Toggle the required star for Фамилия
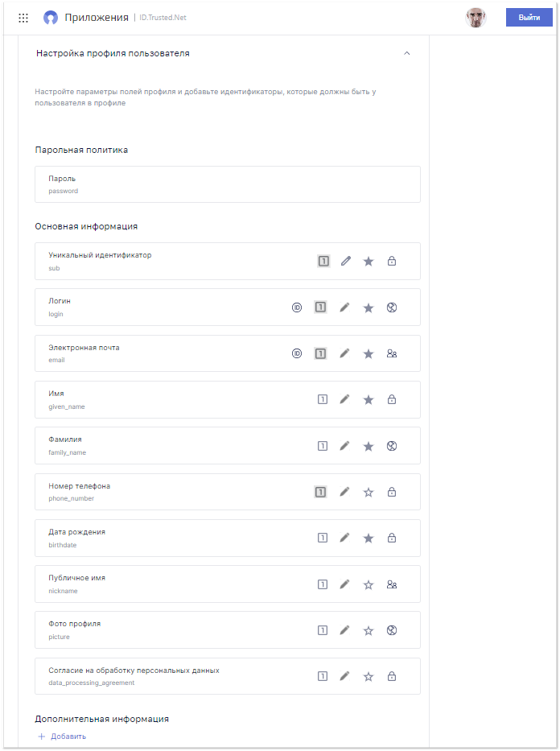Viewport: 560px width, 751px height. (368, 446)
